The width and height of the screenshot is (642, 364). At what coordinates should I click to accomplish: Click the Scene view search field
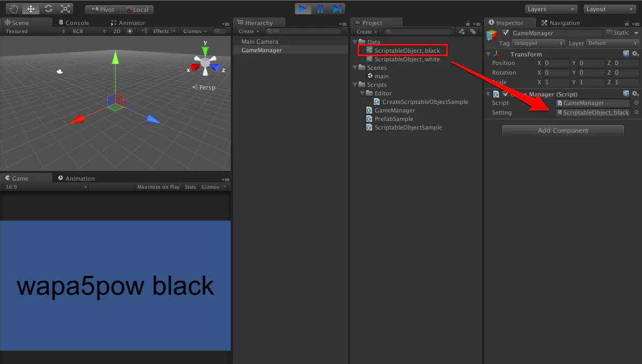click(x=220, y=31)
